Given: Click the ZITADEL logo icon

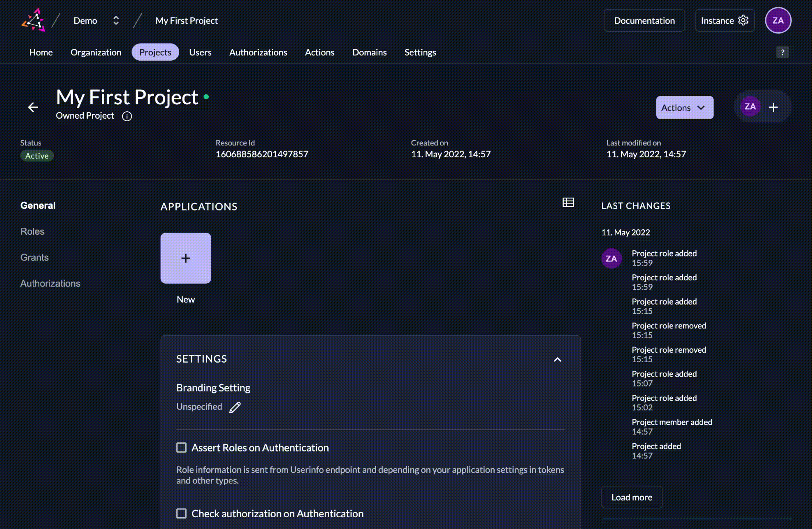Looking at the screenshot, I should (x=33, y=20).
